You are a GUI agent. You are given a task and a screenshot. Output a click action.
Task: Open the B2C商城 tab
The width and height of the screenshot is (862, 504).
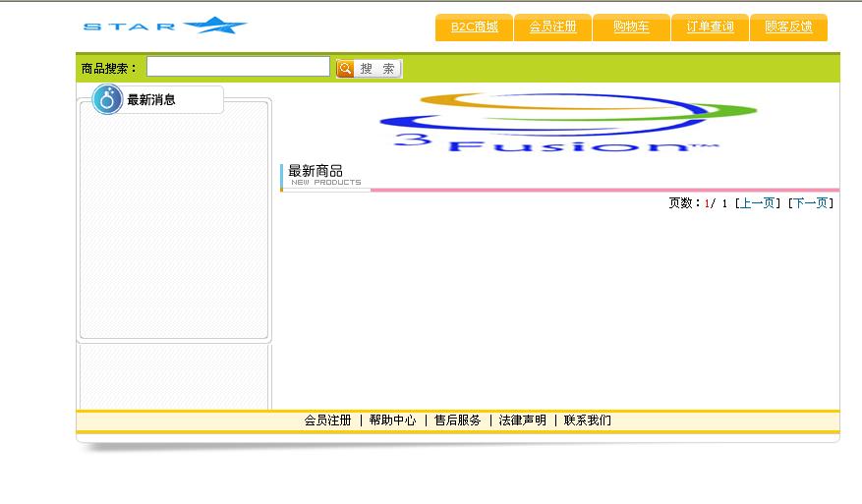pos(474,27)
